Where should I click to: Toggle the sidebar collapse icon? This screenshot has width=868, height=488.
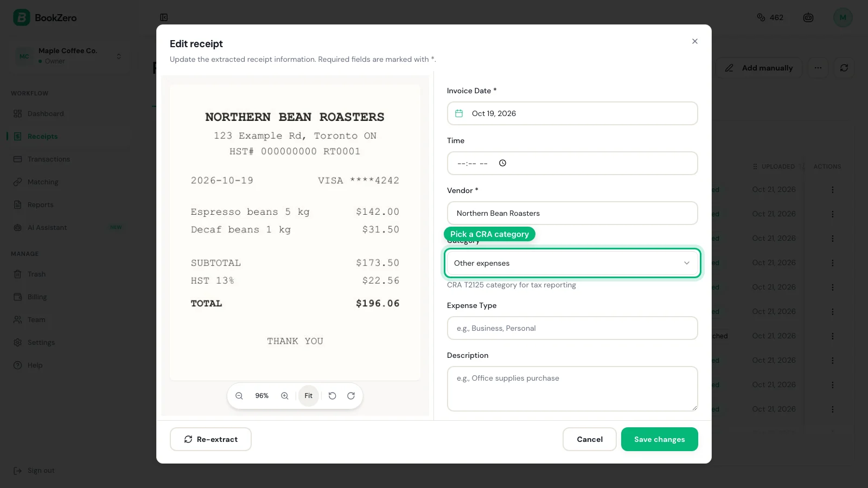point(164,17)
